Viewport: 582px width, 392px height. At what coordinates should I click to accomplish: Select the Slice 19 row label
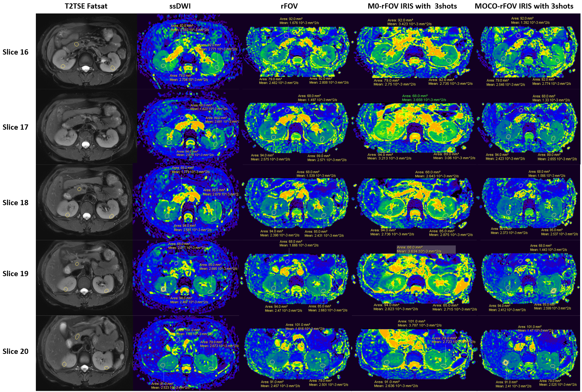(x=15, y=274)
